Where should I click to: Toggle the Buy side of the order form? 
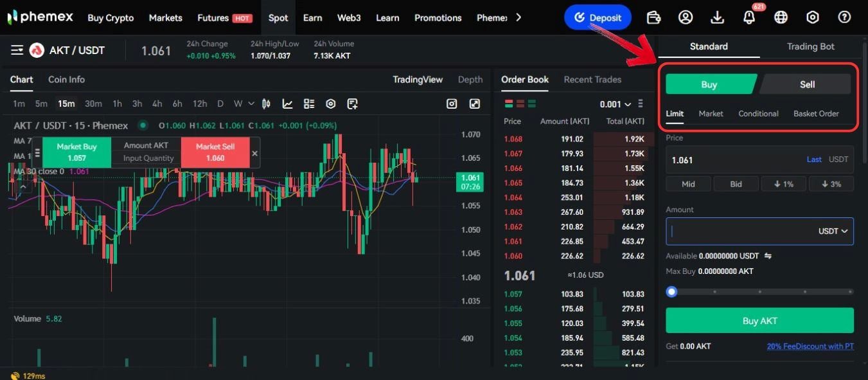click(711, 84)
